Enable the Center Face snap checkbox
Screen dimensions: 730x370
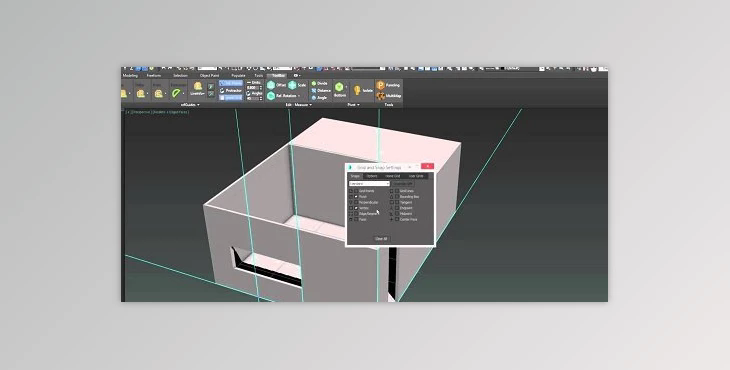coord(397,219)
